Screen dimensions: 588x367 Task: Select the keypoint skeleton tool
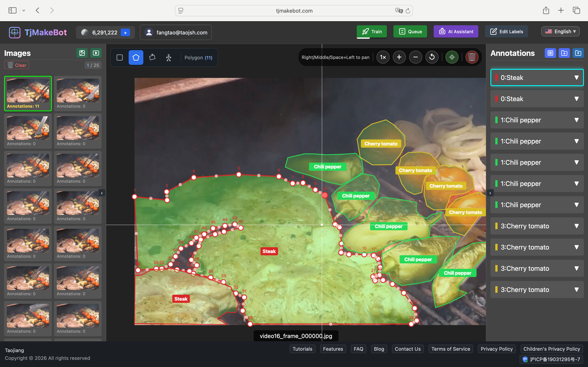[169, 57]
